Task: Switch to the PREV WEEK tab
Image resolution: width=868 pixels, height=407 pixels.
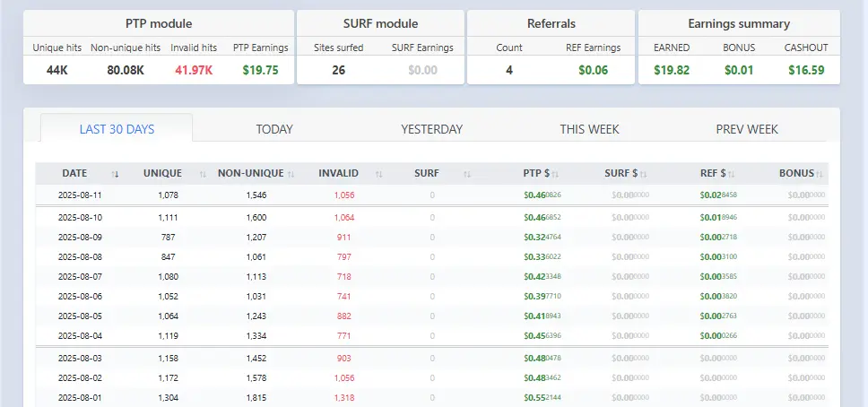Action: [x=747, y=129]
